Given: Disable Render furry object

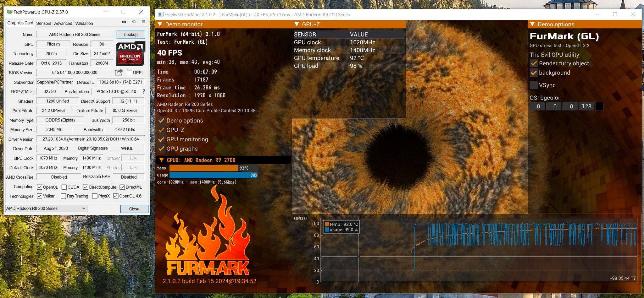Looking at the screenshot, I should (534, 63).
